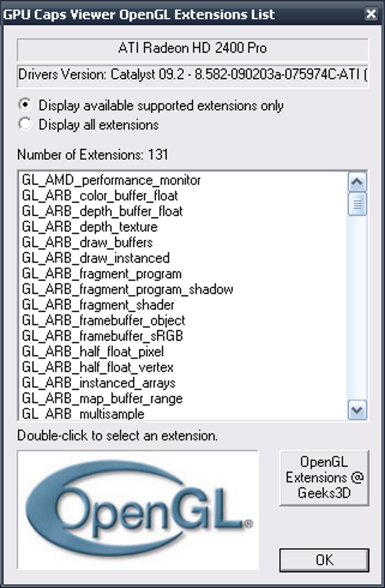The width and height of the screenshot is (385, 588).
Task: Select GL_ARB_color_buffer_float extension
Action: point(100,196)
